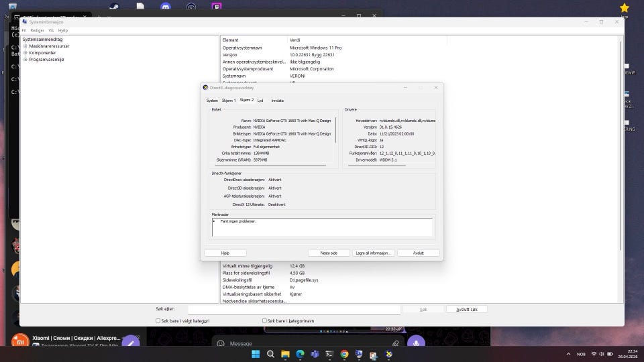The height and width of the screenshot is (362, 644).
Task: Switch to Lyd tab
Action: click(x=260, y=101)
